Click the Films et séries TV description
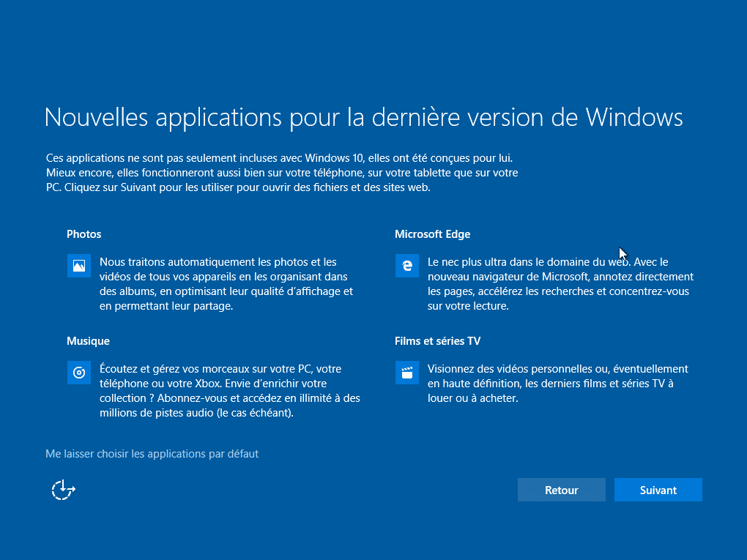Screen dimensions: 747x560 tap(557, 384)
